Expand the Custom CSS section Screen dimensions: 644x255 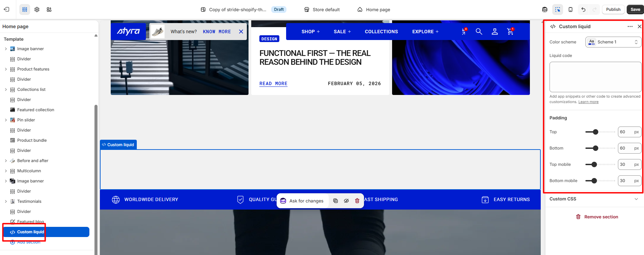(594, 199)
